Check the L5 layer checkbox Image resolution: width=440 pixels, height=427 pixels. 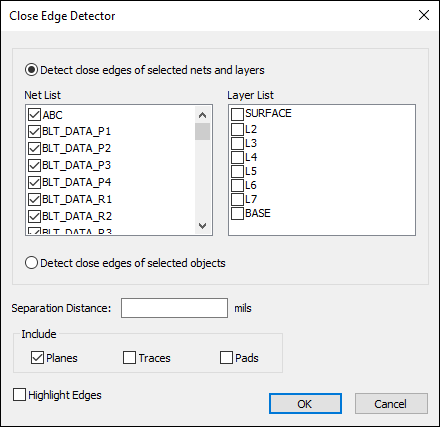pos(237,171)
